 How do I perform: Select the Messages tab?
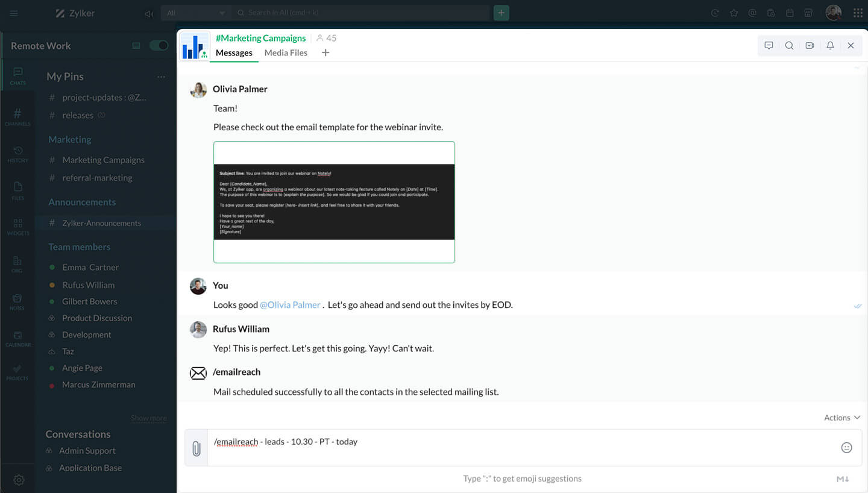tap(234, 53)
